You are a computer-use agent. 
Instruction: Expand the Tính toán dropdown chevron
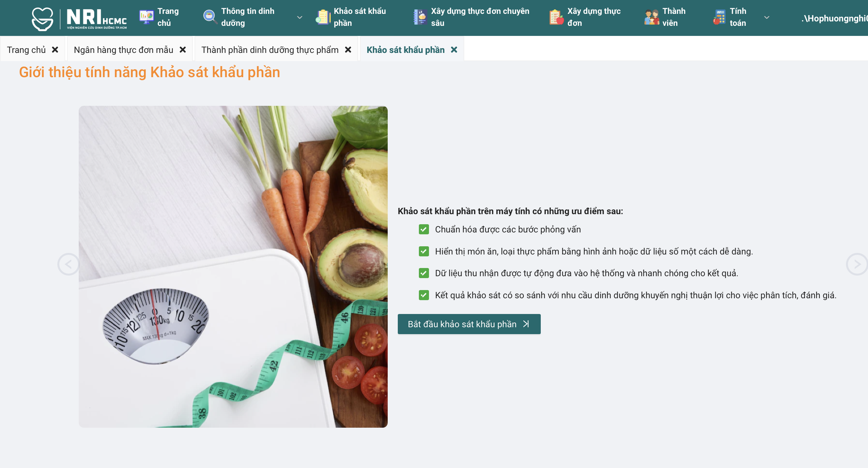tap(767, 17)
